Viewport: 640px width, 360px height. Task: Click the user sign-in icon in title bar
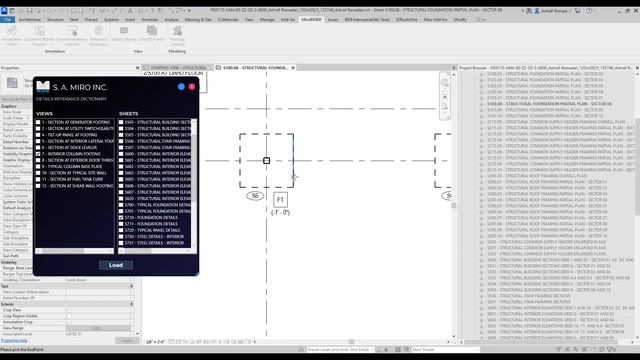click(x=537, y=11)
